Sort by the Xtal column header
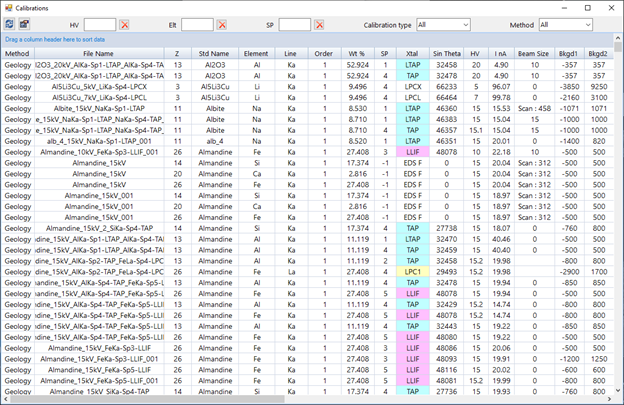 pos(412,53)
